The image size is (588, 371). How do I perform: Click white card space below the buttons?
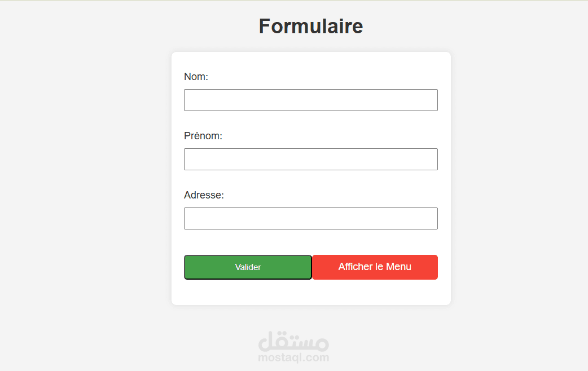[x=310, y=293]
